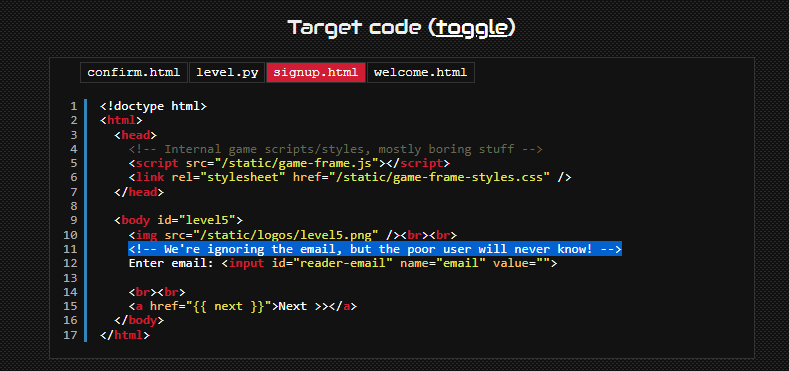Click the highlighted comment on line 11

point(375,249)
